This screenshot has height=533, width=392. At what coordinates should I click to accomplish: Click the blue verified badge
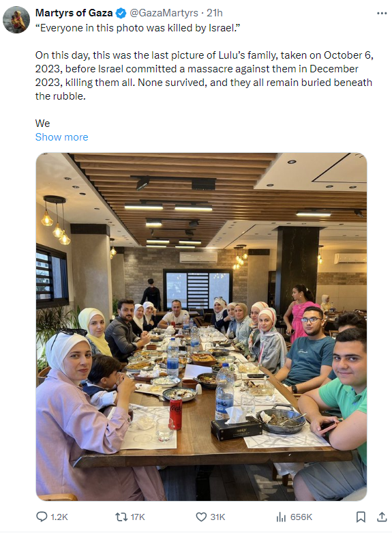click(121, 13)
